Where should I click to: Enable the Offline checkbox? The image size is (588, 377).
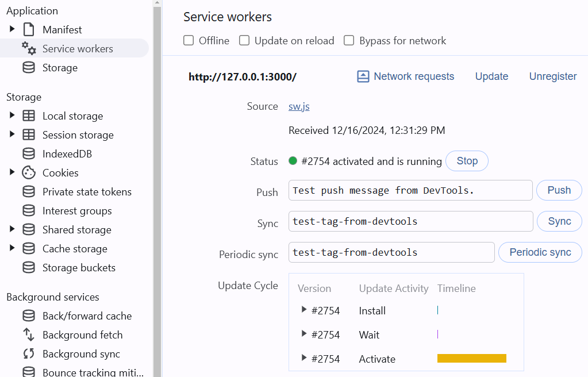click(x=189, y=40)
